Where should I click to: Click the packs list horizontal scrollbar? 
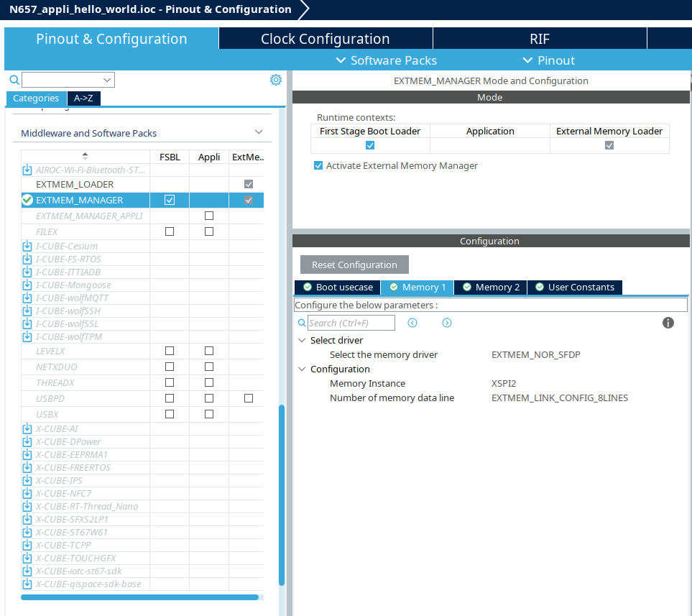139,597
